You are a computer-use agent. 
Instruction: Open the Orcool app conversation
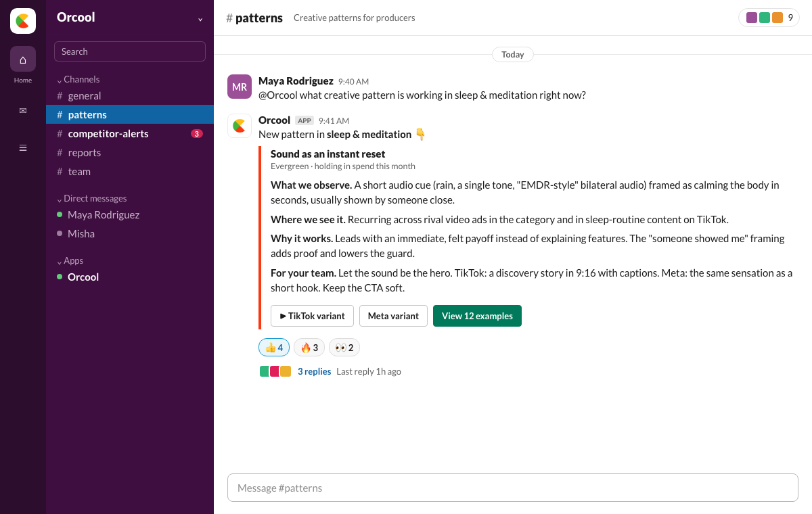[130, 277]
